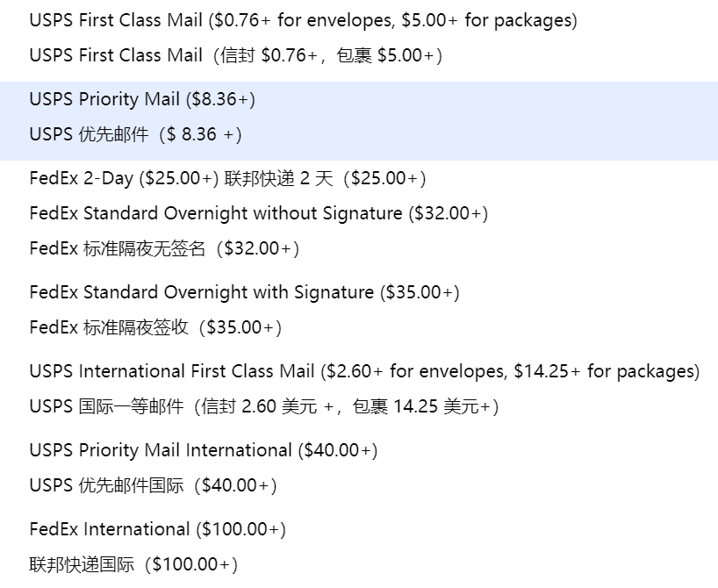Select FedEx International ($100.00+) option
This screenshot has height=588, width=718.
pos(157,529)
